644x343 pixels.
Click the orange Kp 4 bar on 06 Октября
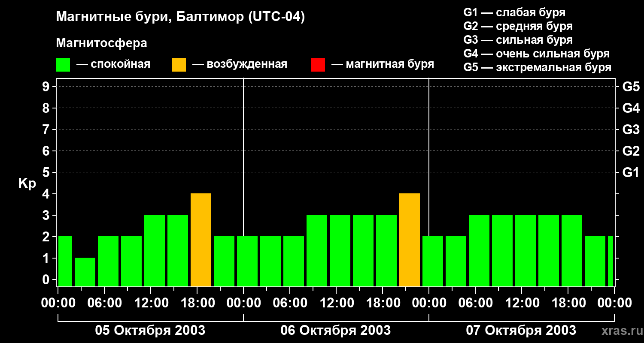coord(410,240)
